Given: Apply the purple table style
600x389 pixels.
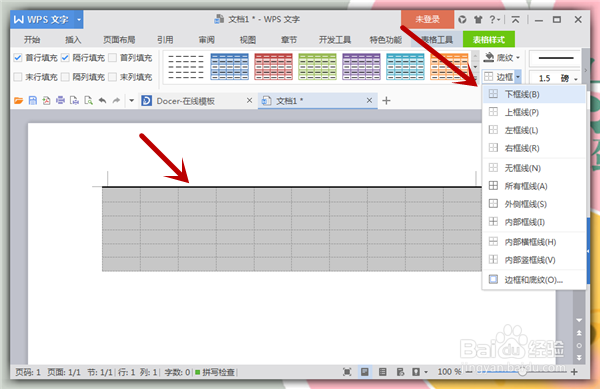Looking at the screenshot, I should point(362,67).
